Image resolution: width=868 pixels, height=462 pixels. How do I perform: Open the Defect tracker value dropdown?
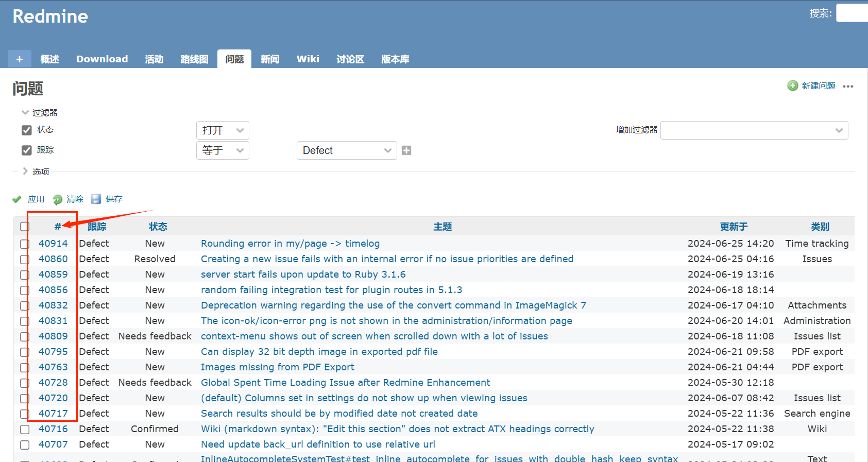click(347, 150)
